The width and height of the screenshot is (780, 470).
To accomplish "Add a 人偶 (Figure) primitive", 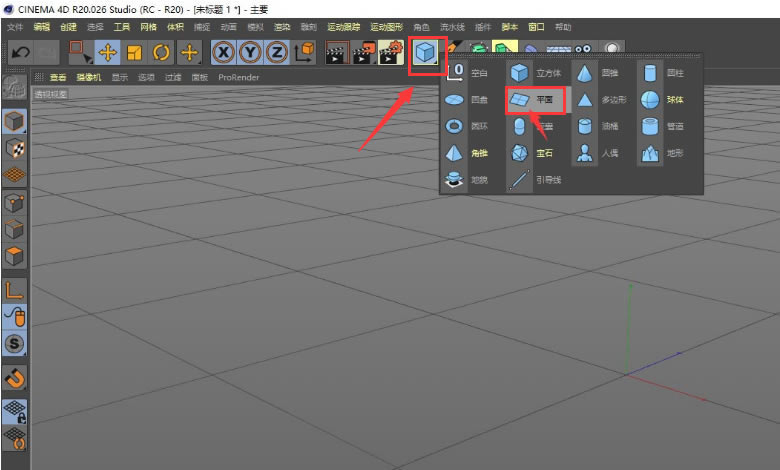I will (599, 153).
